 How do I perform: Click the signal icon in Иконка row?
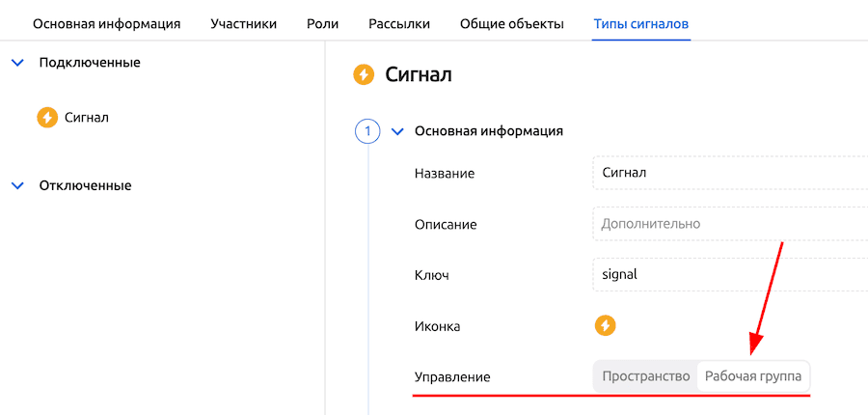click(605, 325)
